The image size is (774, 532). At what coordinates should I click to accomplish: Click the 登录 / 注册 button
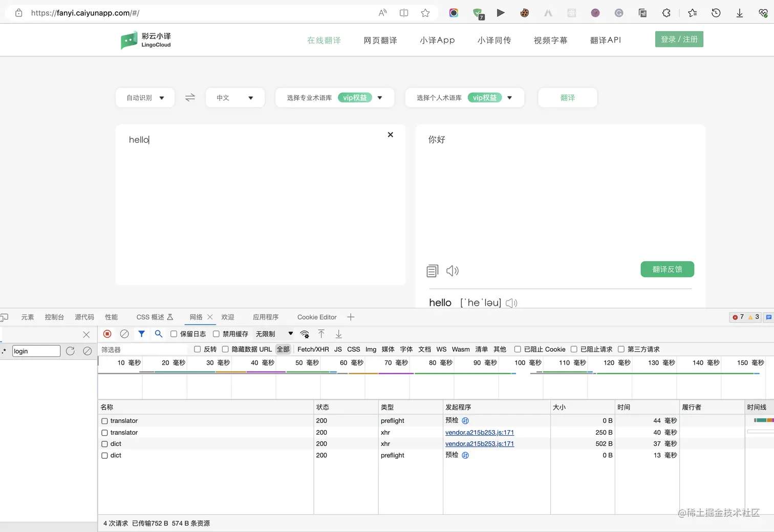click(x=679, y=39)
